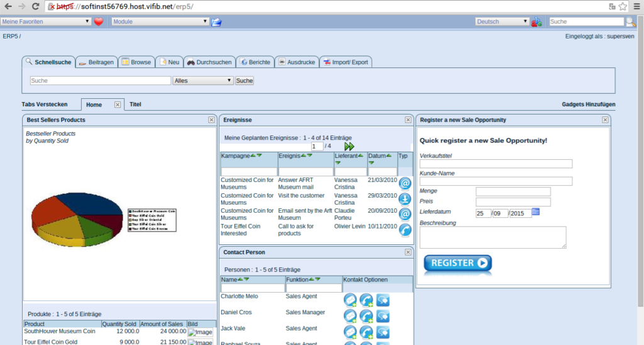Click the red heart favorites icon
The width and height of the screenshot is (644, 345).
(x=99, y=21)
